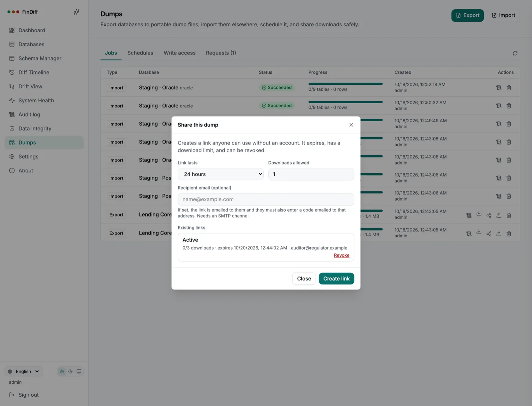The image size is (532, 406).
Task: Click the Create link button
Action: pos(336,278)
